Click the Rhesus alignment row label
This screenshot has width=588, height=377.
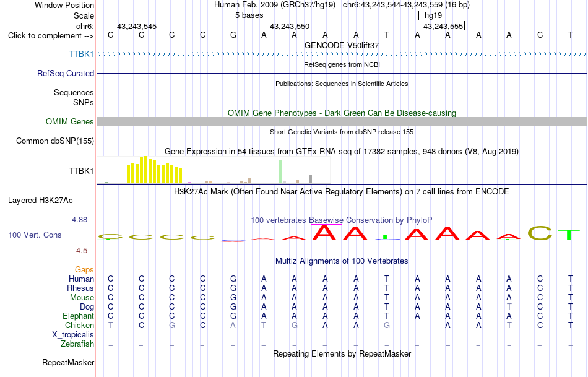[80, 288]
